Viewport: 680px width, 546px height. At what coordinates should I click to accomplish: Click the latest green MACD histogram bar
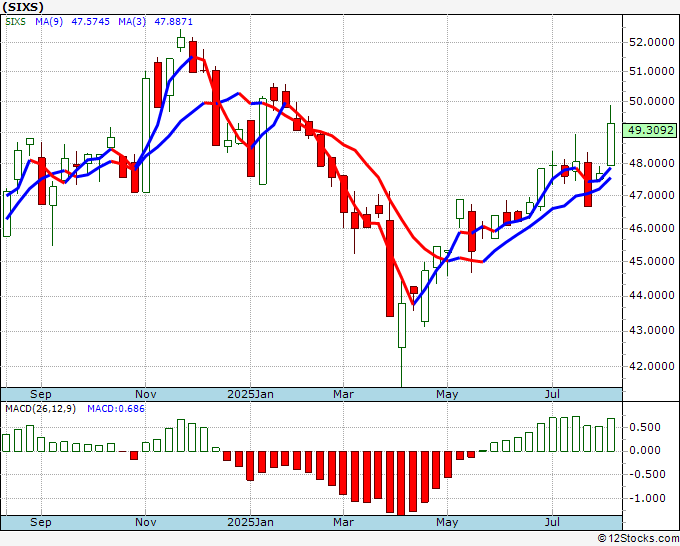(x=611, y=435)
